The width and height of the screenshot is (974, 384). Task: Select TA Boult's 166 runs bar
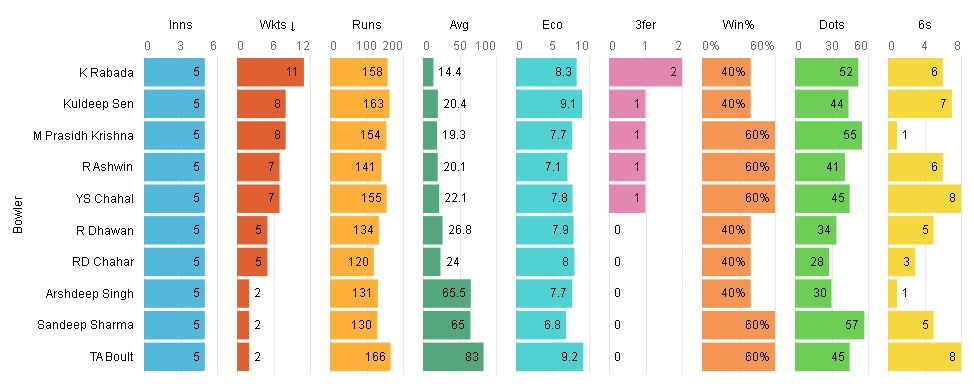[x=360, y=357]
